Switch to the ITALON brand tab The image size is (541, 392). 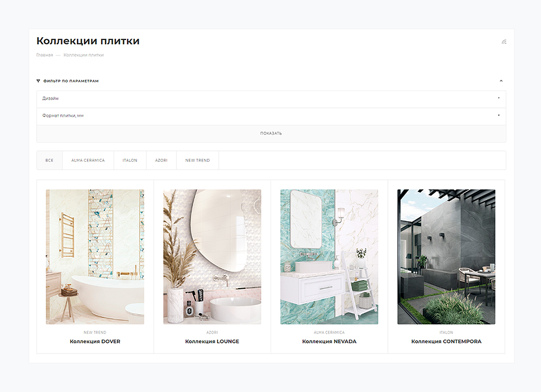[130, 161]
